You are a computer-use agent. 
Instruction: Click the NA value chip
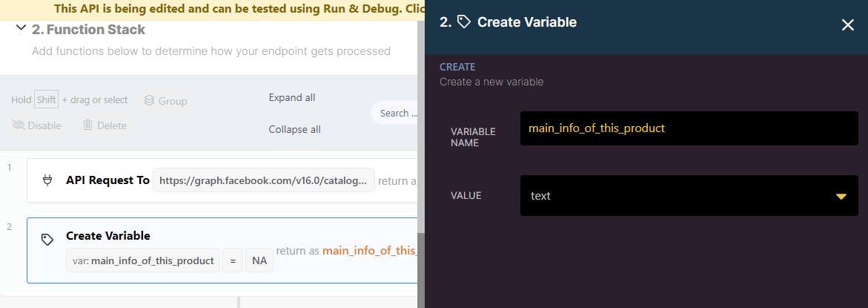[x=259, y=260]
